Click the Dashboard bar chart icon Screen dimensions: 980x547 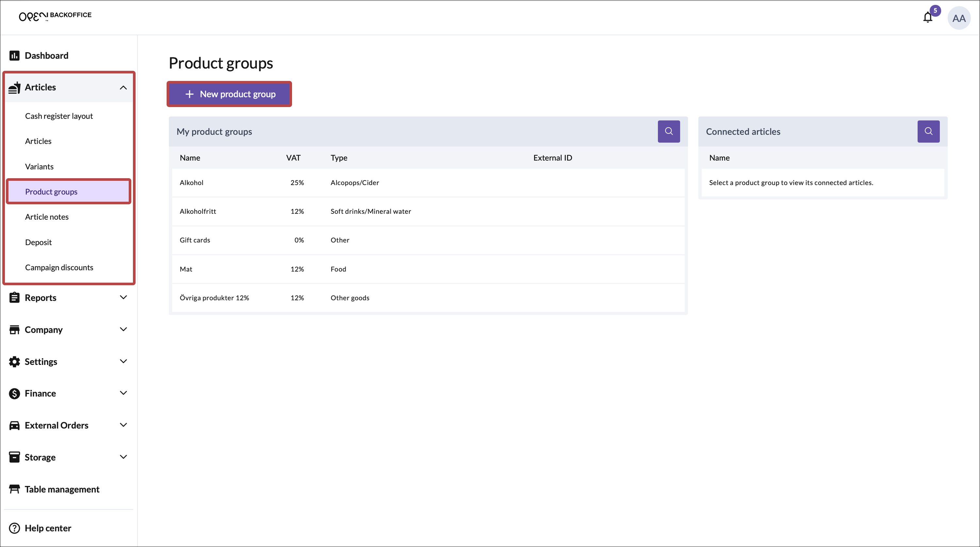click(x=14, y=55)
